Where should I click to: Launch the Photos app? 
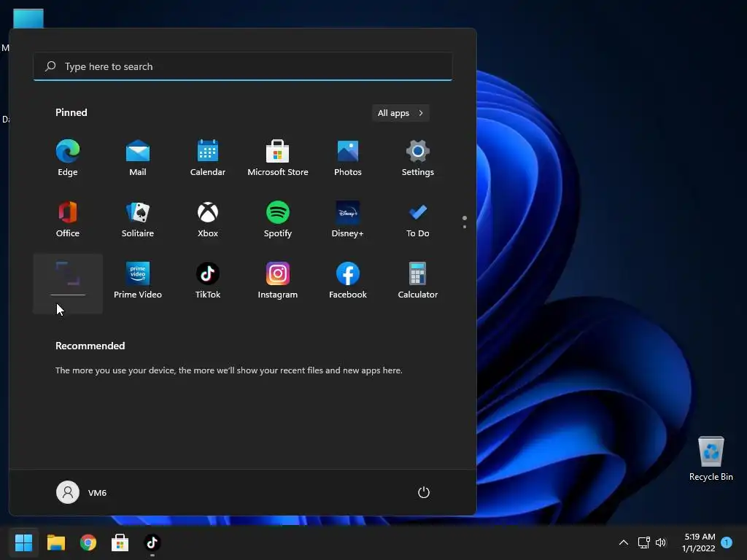tap(348, 157)
